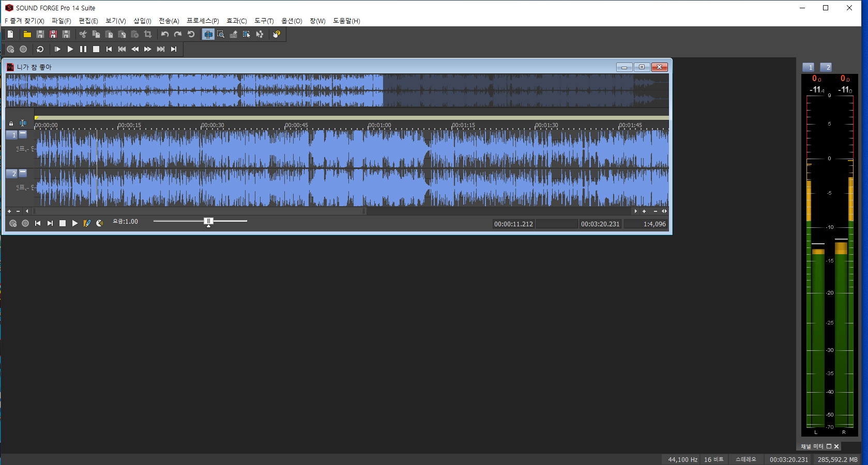Click the red Save As icon
The height and width of the screenshot is (465, 868).
[x=53, y=34]
